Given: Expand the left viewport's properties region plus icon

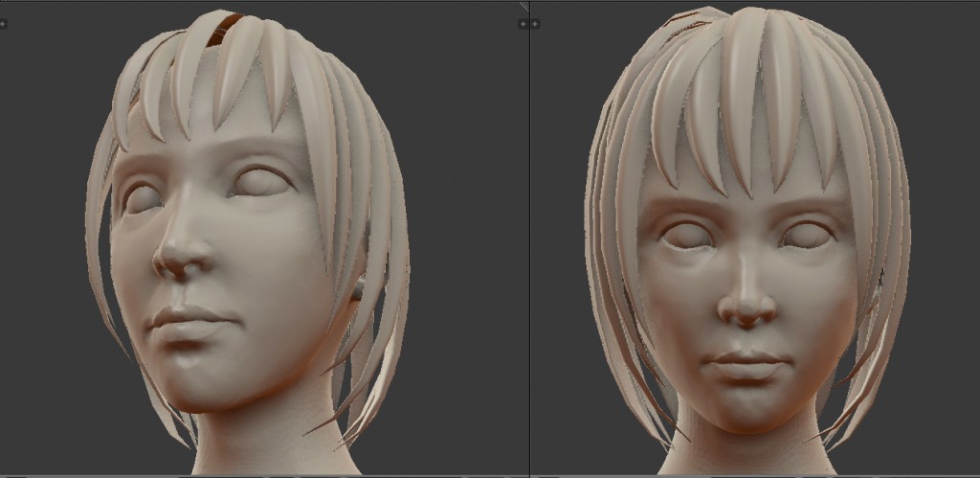Looking at the screenshot, I should (523, 24).
